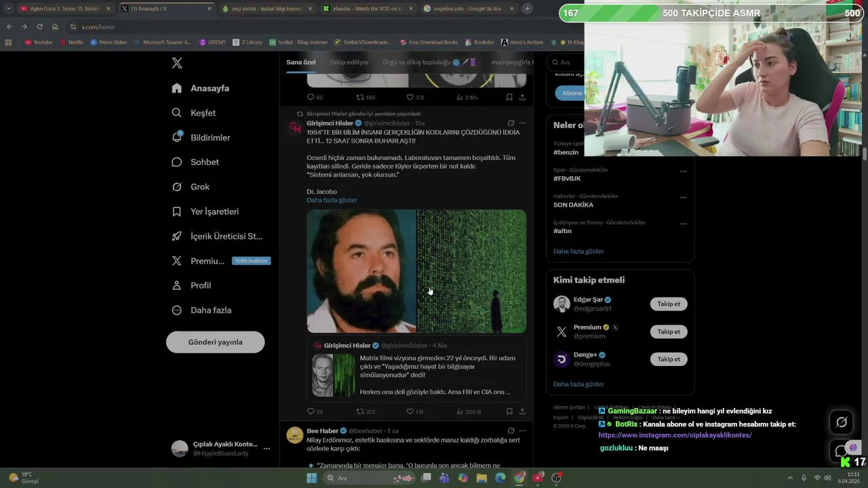Open Keşfet explore page
The height and width of the screenshot is (488, 868).
(194, 113)
